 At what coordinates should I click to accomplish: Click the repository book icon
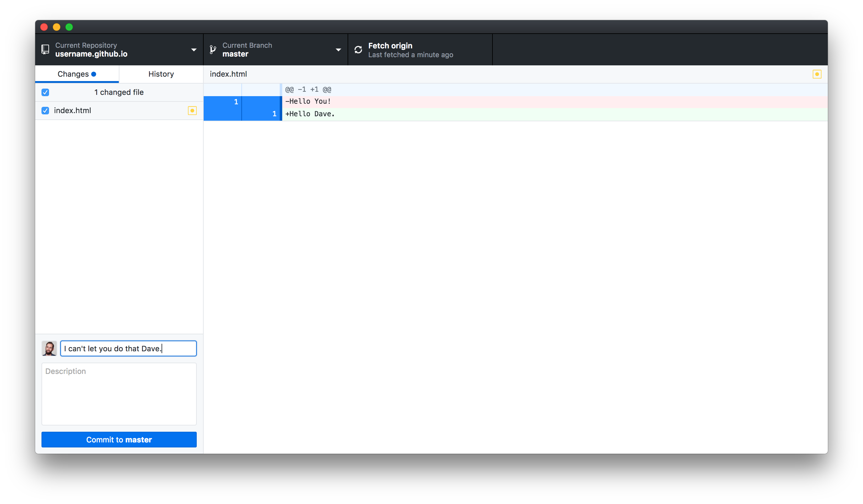coord(45,50)
